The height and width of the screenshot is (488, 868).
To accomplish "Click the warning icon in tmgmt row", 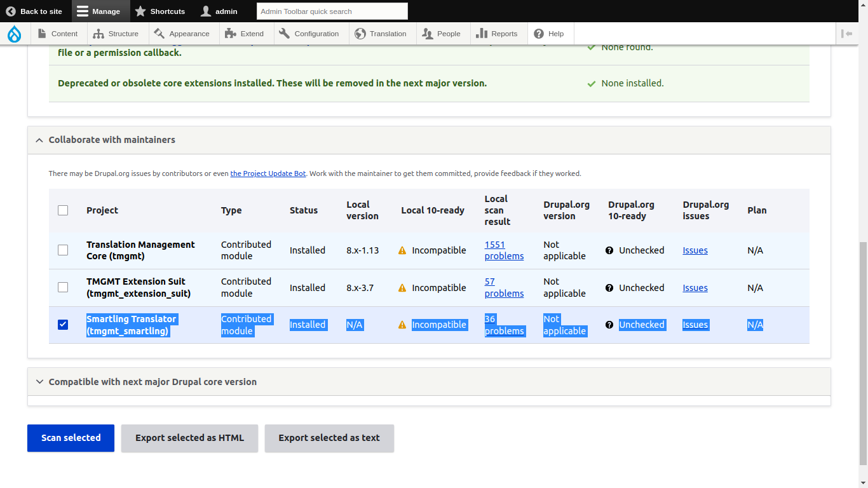I will tap(402, 250).
